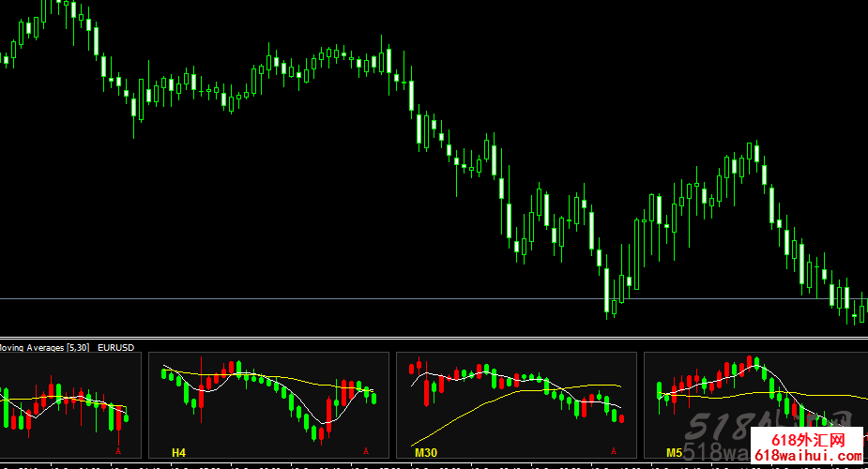
Task: Click the red A marker in M30 panel
Action: coord(614,452)
